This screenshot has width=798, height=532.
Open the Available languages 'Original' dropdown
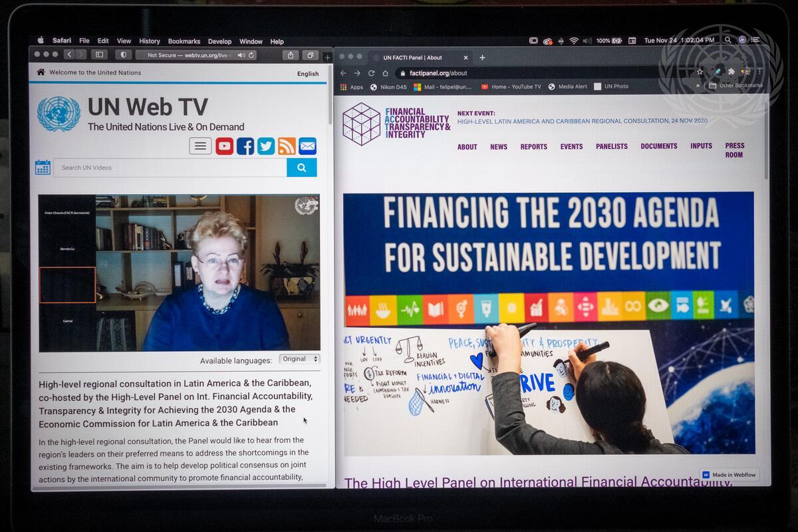(299, 359)
